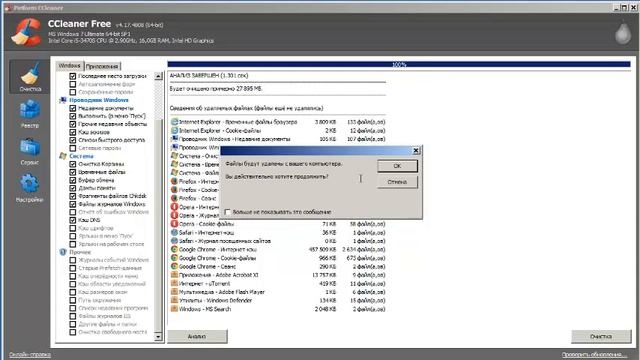Click the Windows MS Search row icon
Viewport: 640px width, 360px height.
[174, 309]
